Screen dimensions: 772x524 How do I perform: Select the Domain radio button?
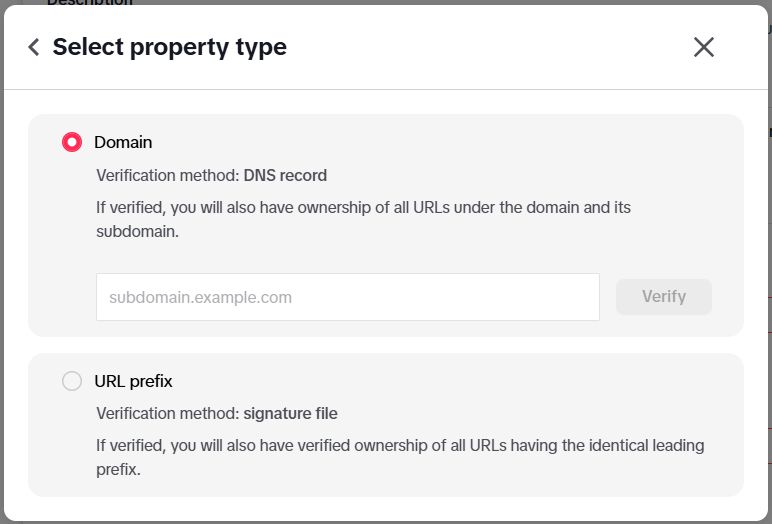(72, 142)
